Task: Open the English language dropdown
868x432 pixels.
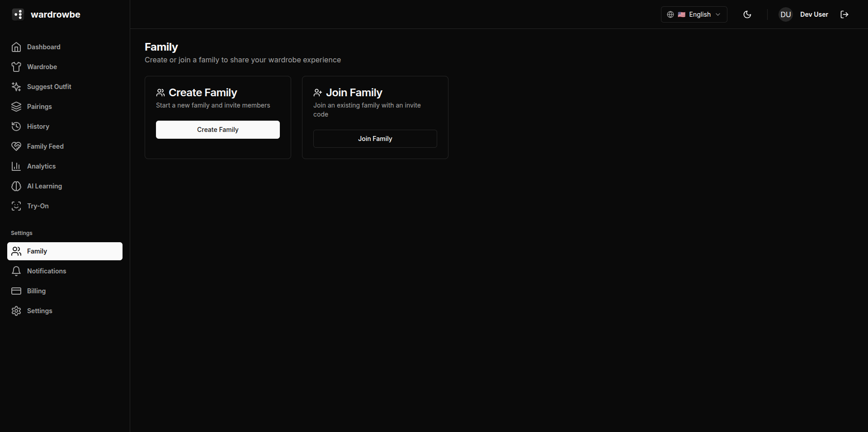Action: point(693,14)
